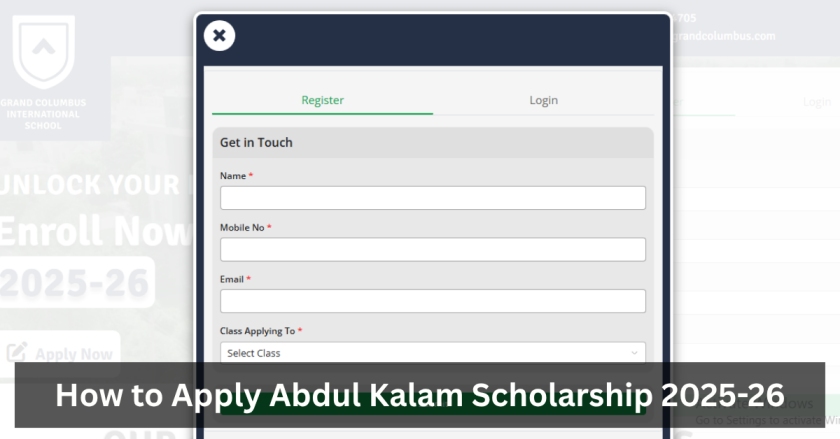Image resolution: width=840 pixels, height=439 pixels.
Task: Click the Enroll Now hero heading
Action: tap(96, 230)
